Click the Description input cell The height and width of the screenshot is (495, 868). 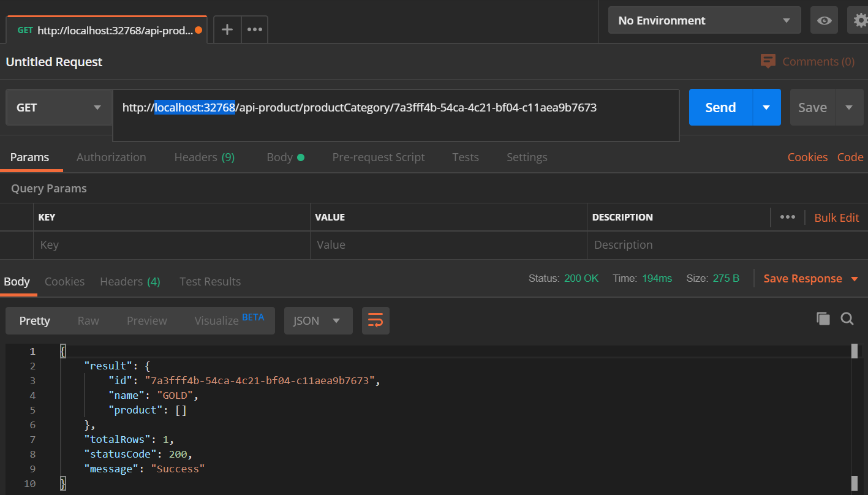pyautogui.click(x=727, y=245)
